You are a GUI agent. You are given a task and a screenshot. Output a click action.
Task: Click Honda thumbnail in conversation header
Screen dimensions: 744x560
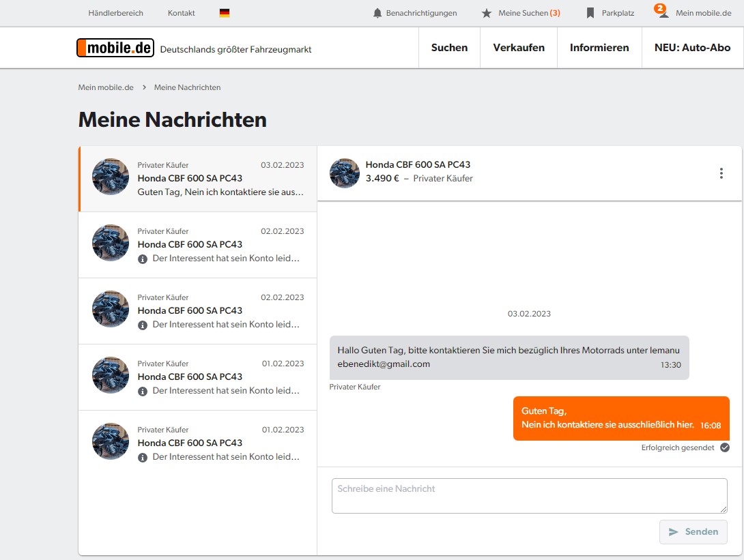click(x=345, y=173)
